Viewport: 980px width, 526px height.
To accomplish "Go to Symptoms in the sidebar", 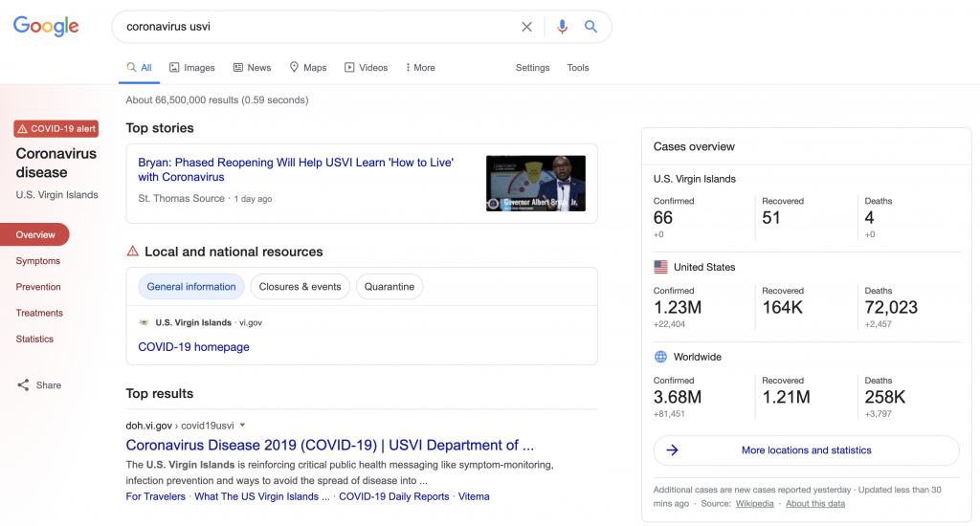I will coord(38,260).
